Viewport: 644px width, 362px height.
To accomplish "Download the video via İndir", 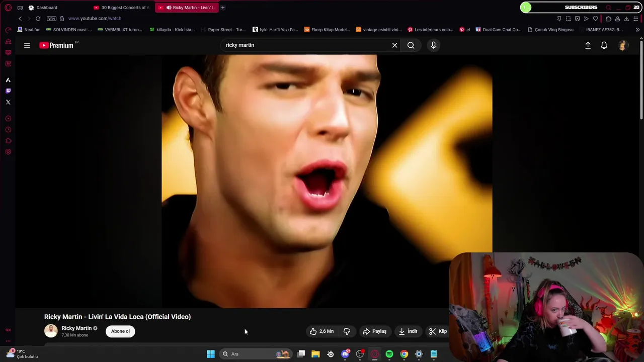I will pyautogui.click(x=408, y=331).
